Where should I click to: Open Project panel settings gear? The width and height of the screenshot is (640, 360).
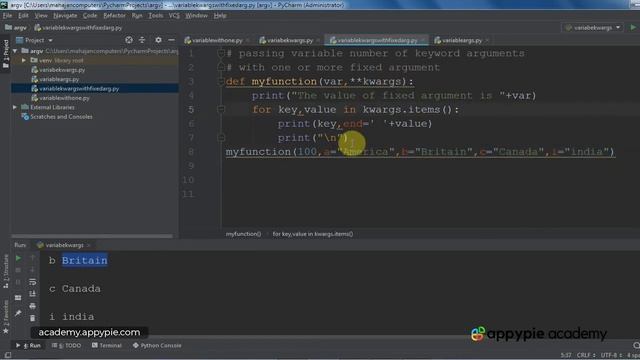point(158,40)
